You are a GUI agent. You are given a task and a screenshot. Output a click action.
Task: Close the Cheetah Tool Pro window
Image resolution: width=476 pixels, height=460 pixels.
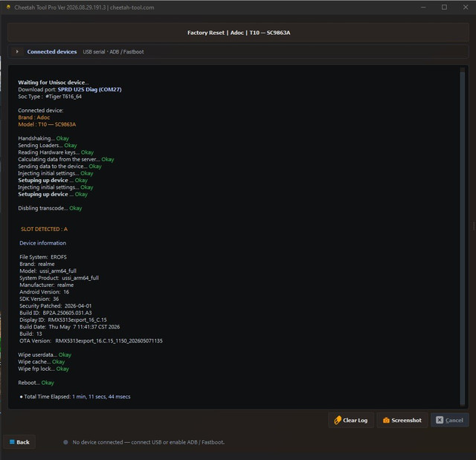(x=466, y=7)
